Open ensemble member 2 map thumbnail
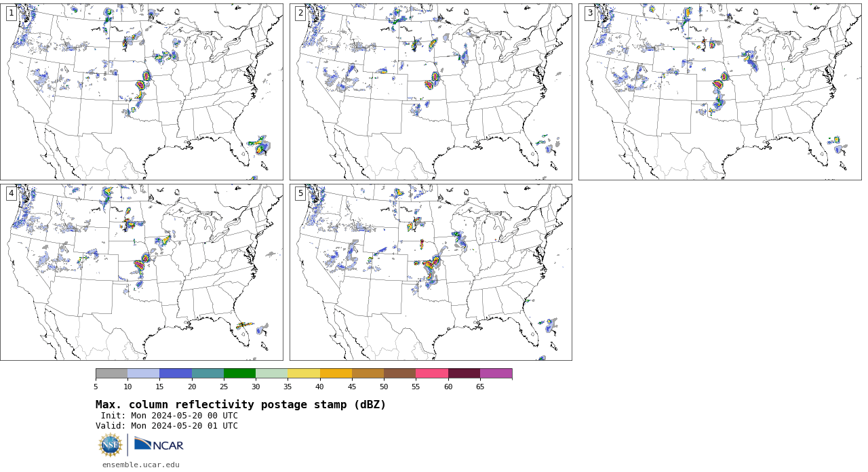868x472 pixels. click(x=431, y=92)
